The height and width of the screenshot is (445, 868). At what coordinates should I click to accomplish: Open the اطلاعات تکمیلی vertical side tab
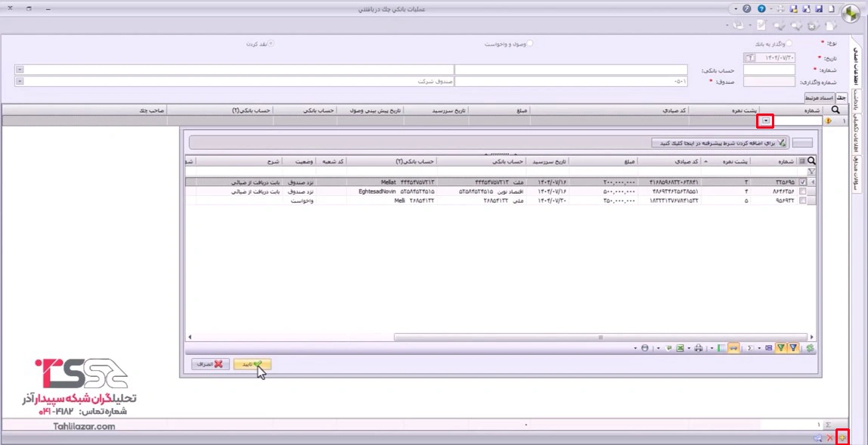[857, 132]
